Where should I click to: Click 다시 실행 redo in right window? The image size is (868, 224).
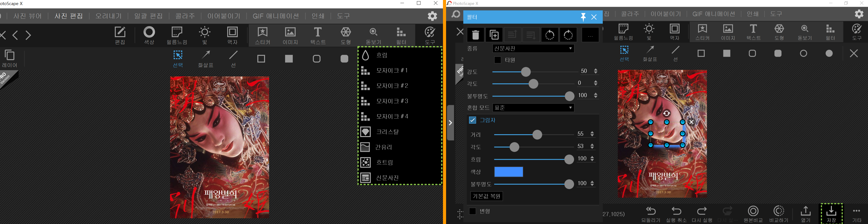(x=702, y=214)
